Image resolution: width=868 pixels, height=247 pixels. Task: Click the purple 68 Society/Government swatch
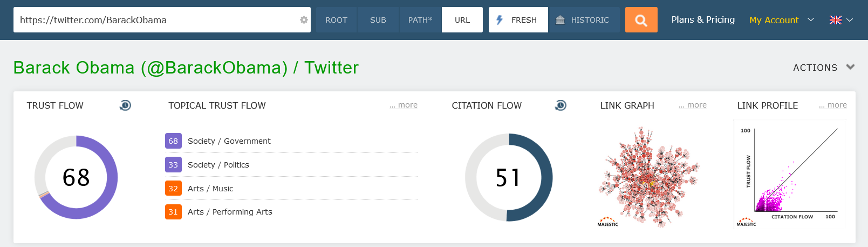point(173,141)
